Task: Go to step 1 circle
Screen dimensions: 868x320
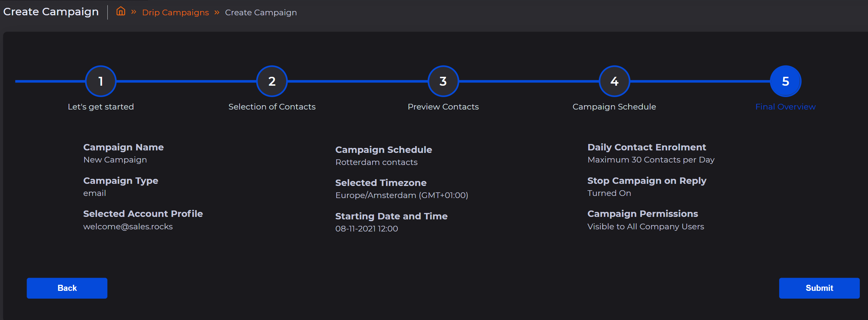Action: coord(101,81)
